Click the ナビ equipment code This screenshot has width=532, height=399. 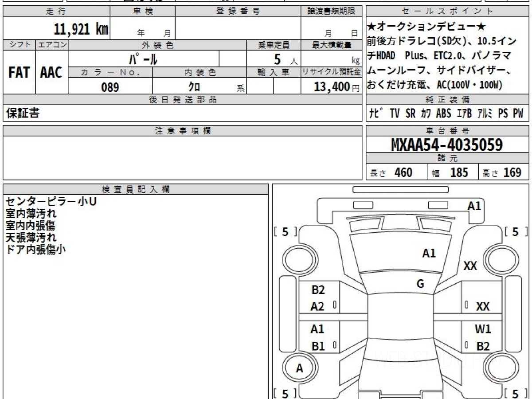coord(377,113)
